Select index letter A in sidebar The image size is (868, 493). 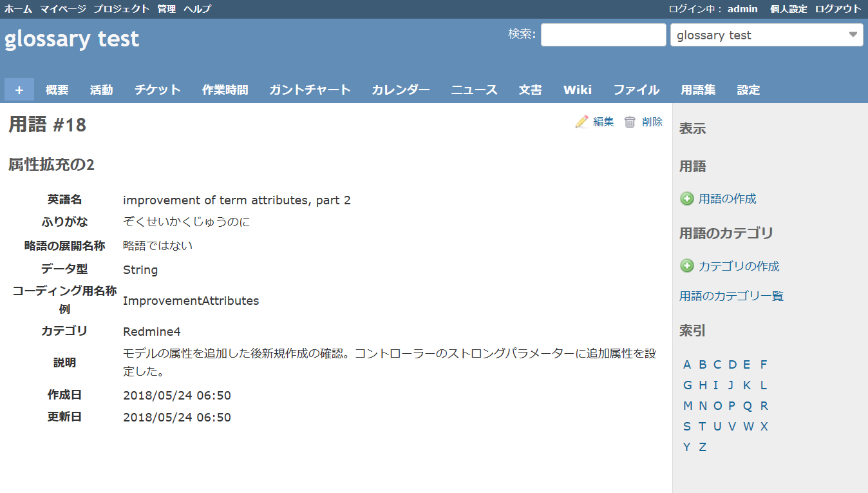(687, 365)
